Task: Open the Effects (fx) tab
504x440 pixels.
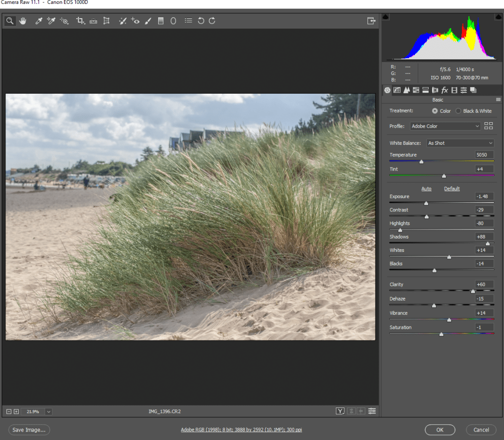Action: coord(444,90)
